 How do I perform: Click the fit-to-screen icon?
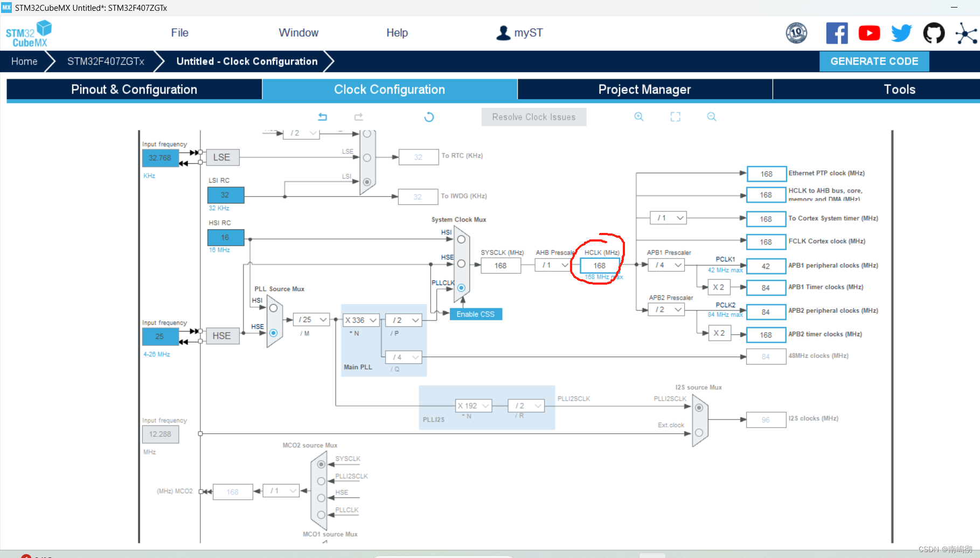675,116
